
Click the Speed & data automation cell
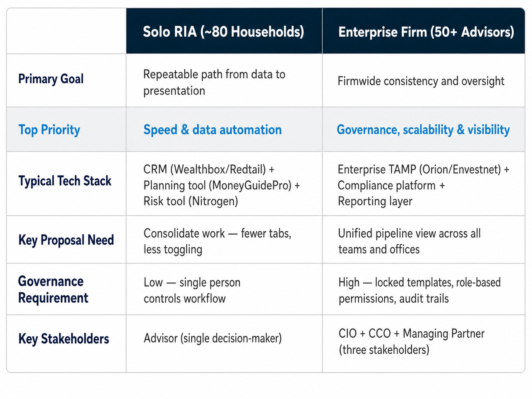[x=224, y=129]
